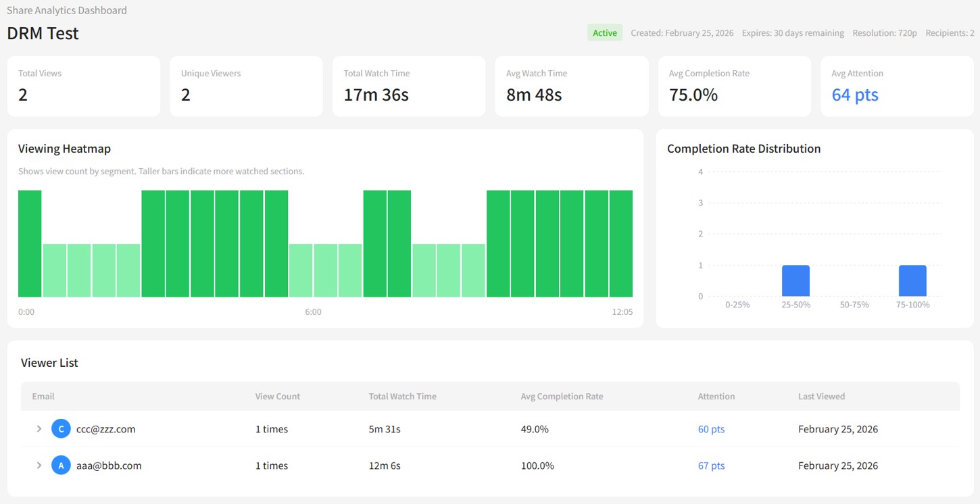Select the 75-100% bar in Completion Rate Distribution
The image size is (980, 504).
tap(912, 280)
